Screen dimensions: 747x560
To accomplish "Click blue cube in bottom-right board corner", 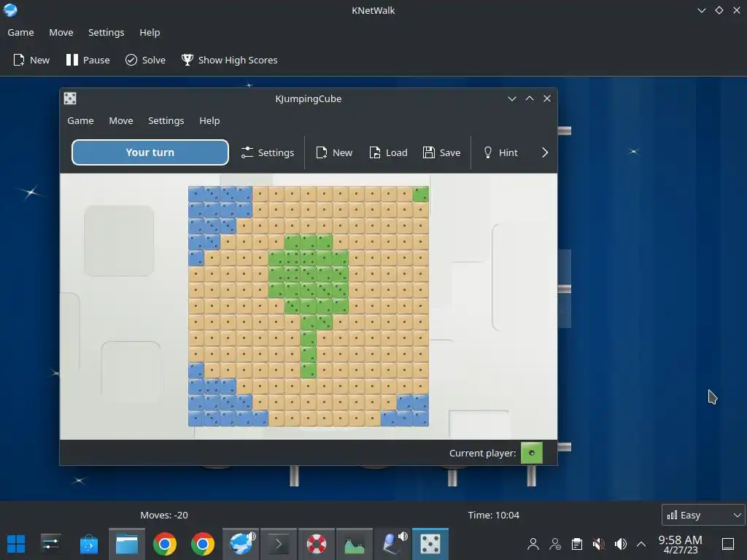I will [421, 418].
